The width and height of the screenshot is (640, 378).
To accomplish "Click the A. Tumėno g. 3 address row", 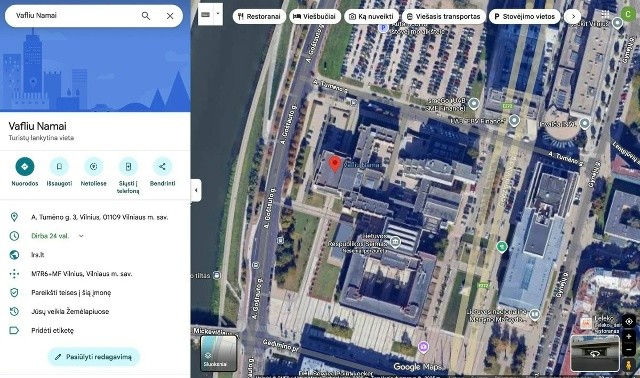I will point(95,217).
